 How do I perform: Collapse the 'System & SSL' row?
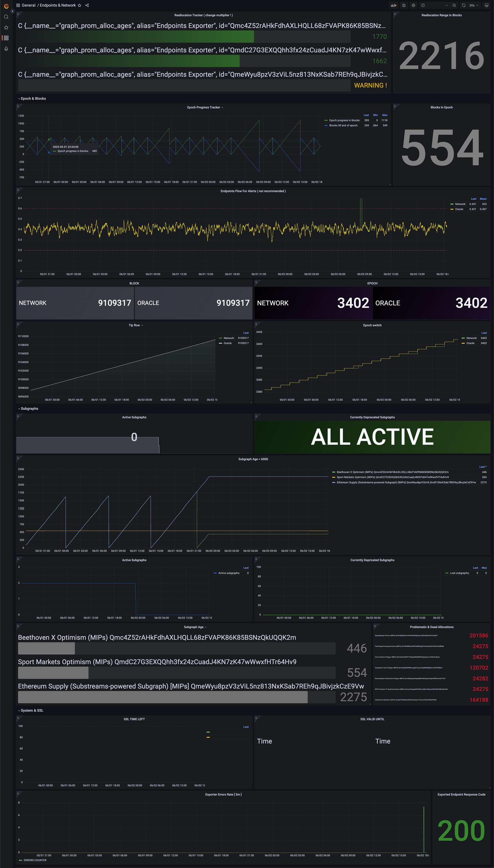point(31,710)
